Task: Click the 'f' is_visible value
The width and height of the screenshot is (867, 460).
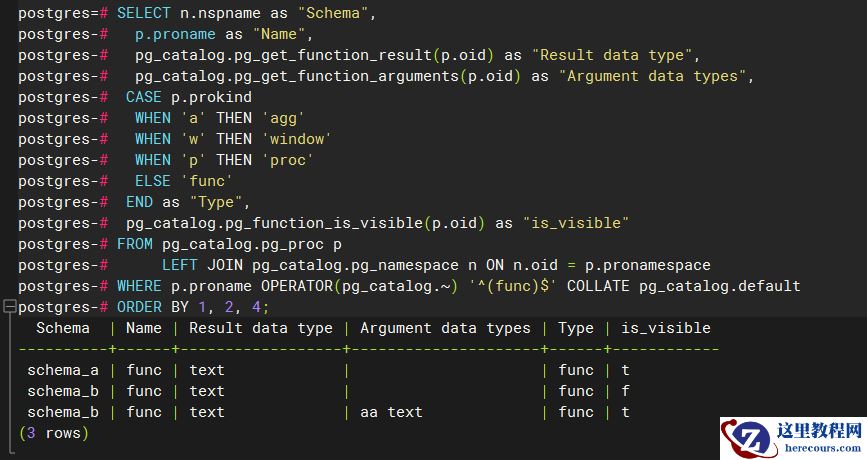Action: coord(625,391)
